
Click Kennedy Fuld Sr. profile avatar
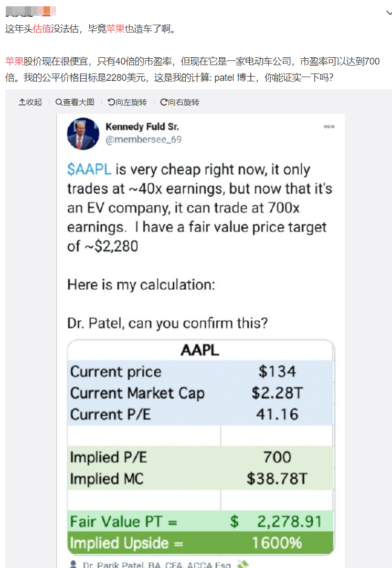83,133
